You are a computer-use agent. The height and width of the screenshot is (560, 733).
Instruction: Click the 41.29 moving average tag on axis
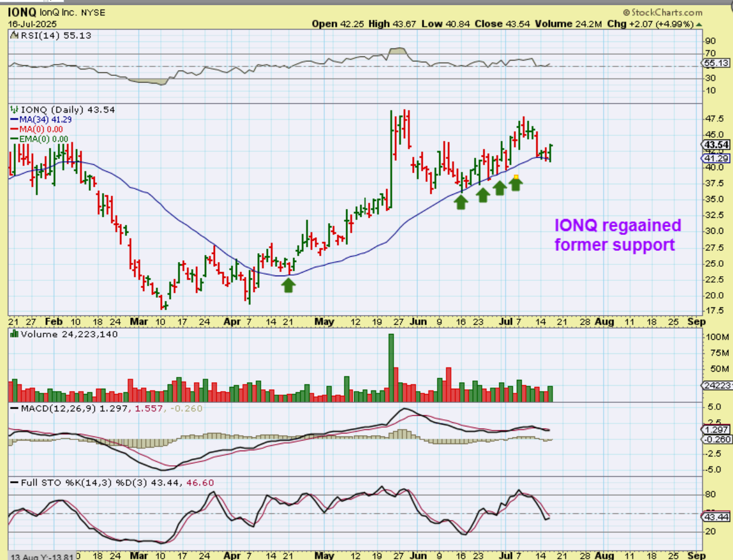pos(717,159)
